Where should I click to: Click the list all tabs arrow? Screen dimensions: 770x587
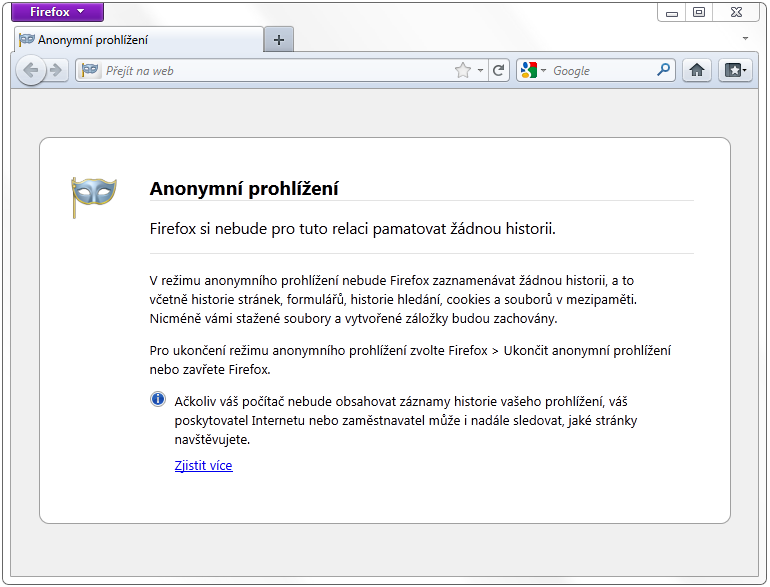745,38
